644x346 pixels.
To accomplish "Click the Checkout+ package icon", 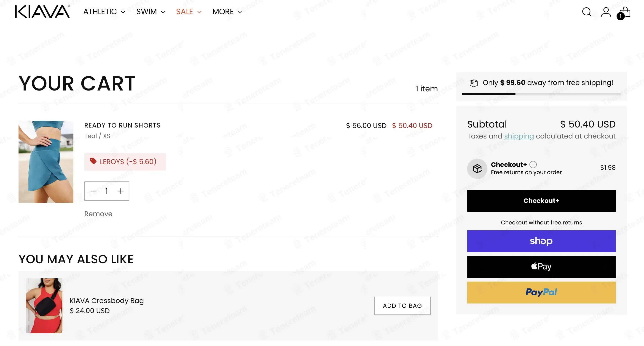I will click(x=477, y=168).
